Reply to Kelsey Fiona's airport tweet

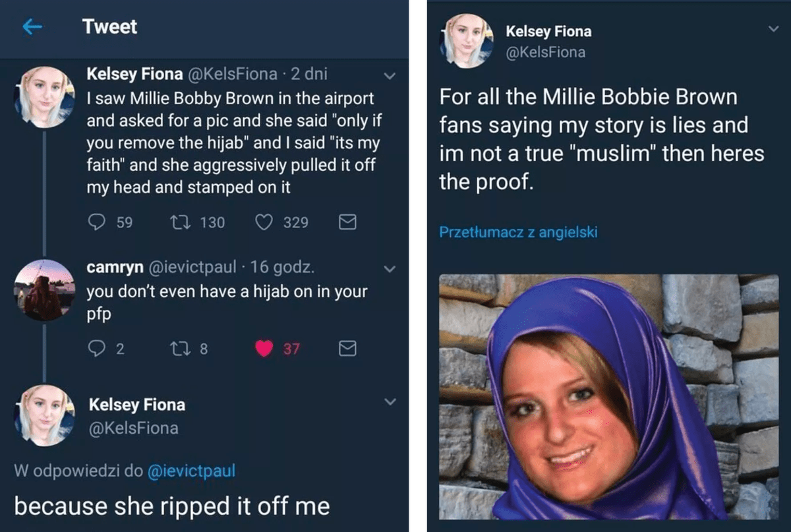[x=96, y=223]
